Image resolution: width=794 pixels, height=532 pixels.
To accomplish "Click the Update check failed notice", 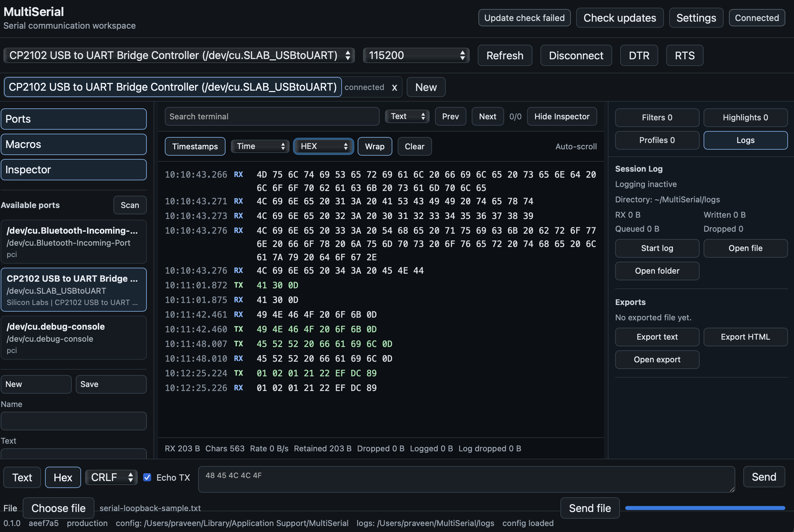I will [524, 18].
